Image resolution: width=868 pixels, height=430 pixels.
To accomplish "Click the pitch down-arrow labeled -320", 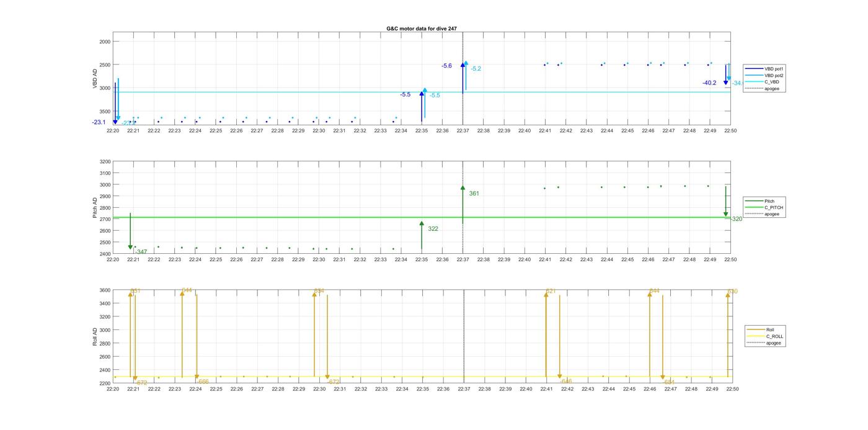I will 725,202.
